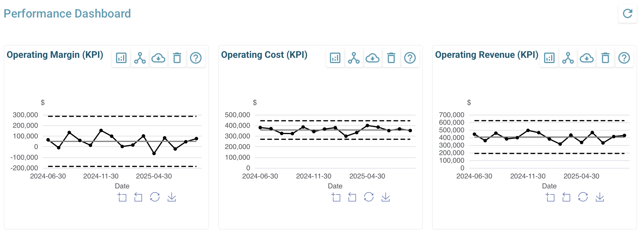This screenshot has height=243, width=644.
Task: Reset zoom on Operating Margin chart
Action: [x=138, y=197]
